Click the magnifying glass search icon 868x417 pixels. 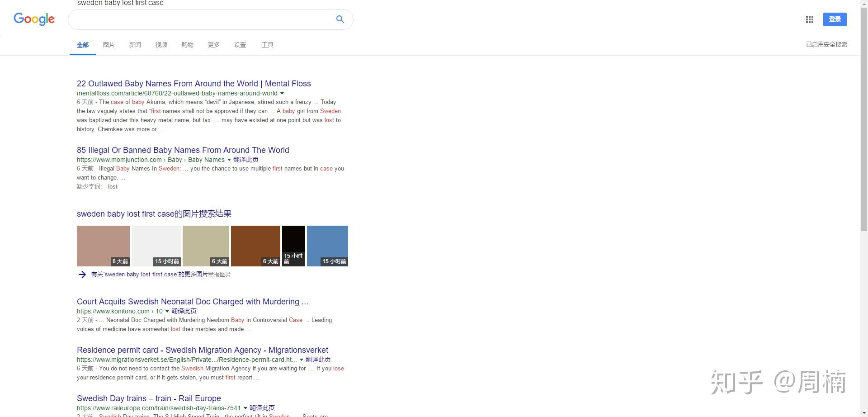[340, 19]
